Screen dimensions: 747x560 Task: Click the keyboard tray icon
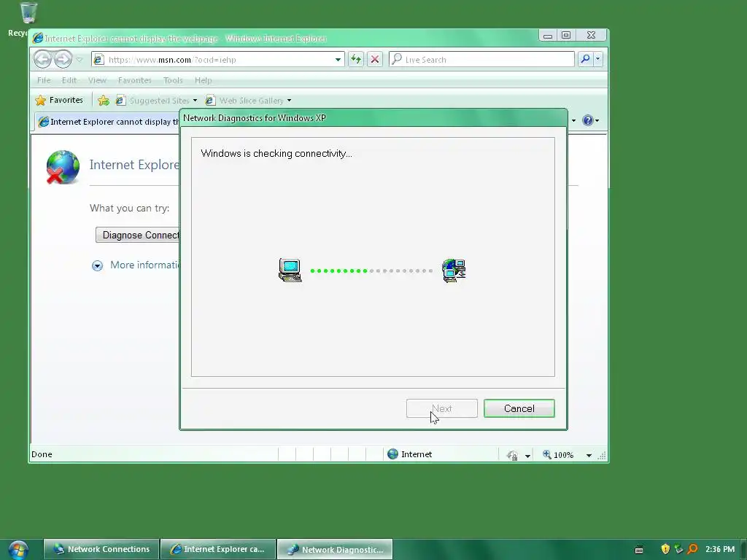pos(639,550)
